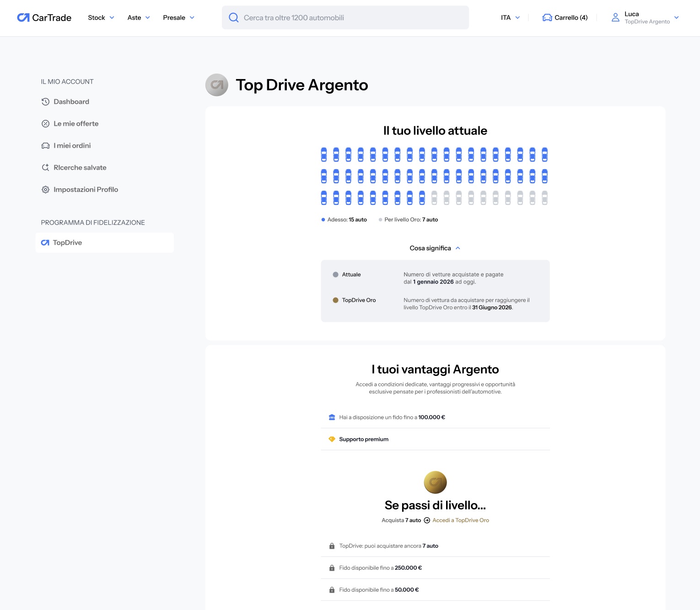Expand the Stock navigation dropdown
This screenshot has width=700, height=610.
click(x=101, y=17)
